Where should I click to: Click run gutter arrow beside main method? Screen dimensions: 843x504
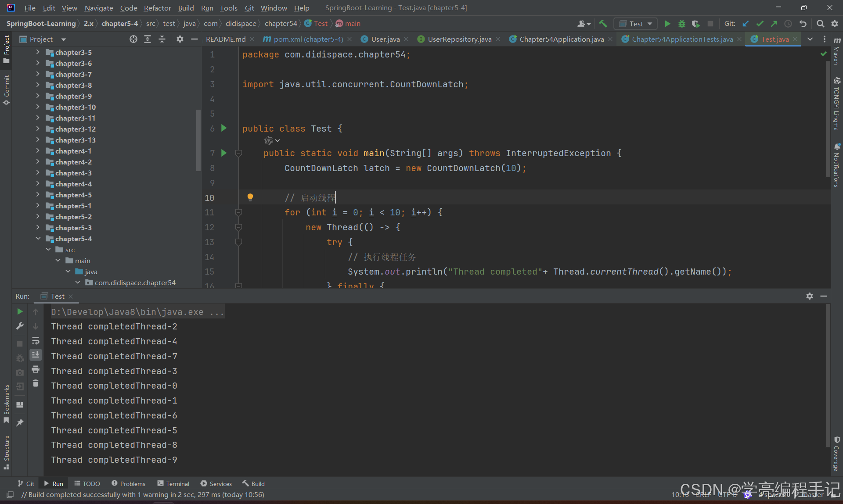[x=224, y=153]
